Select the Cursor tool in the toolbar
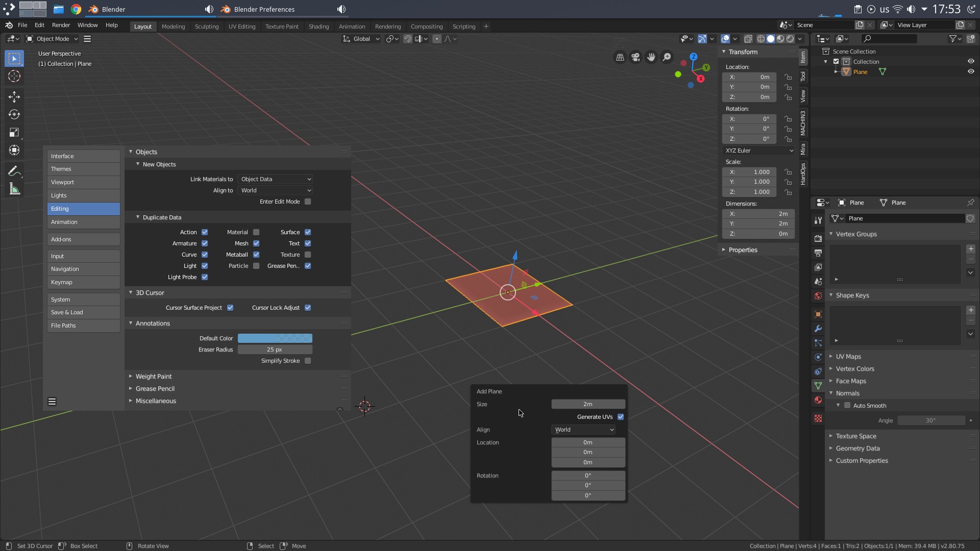Screen dimensions: 980x551 pos(14,77)
